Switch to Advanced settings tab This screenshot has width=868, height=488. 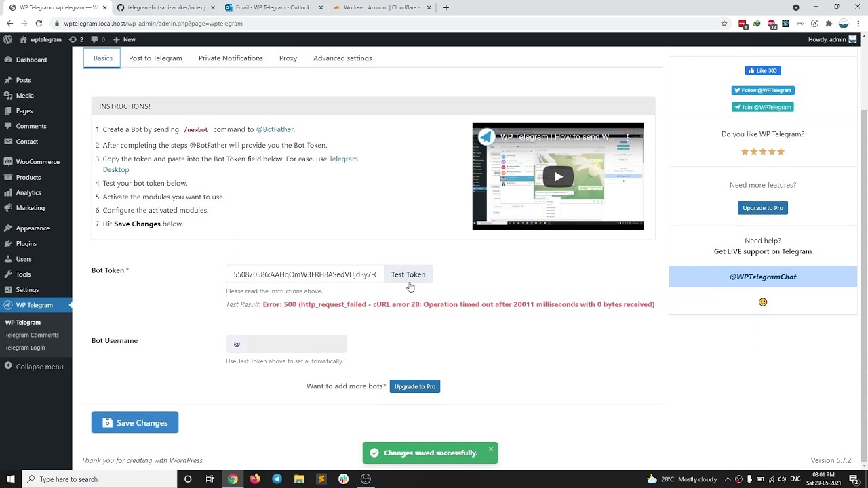pyautogui.click(x=342, y=58)
